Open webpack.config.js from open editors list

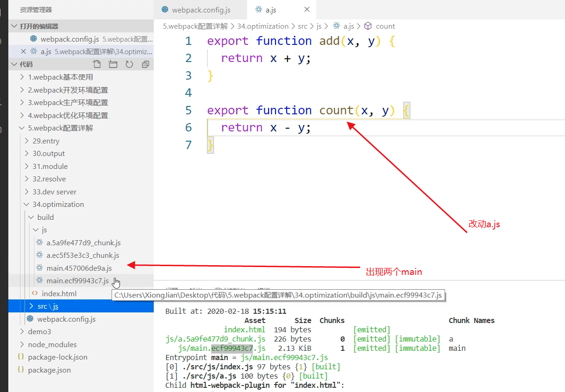click(81, 39)
